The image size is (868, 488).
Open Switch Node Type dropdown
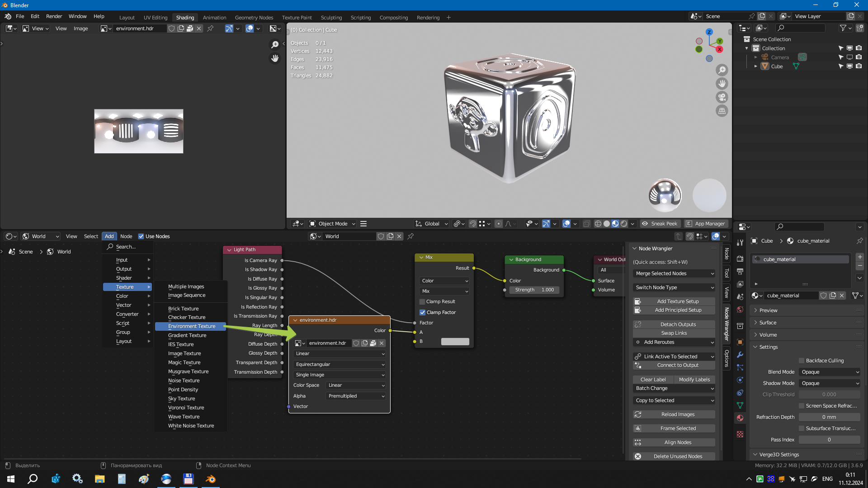(x=674, y=288)
